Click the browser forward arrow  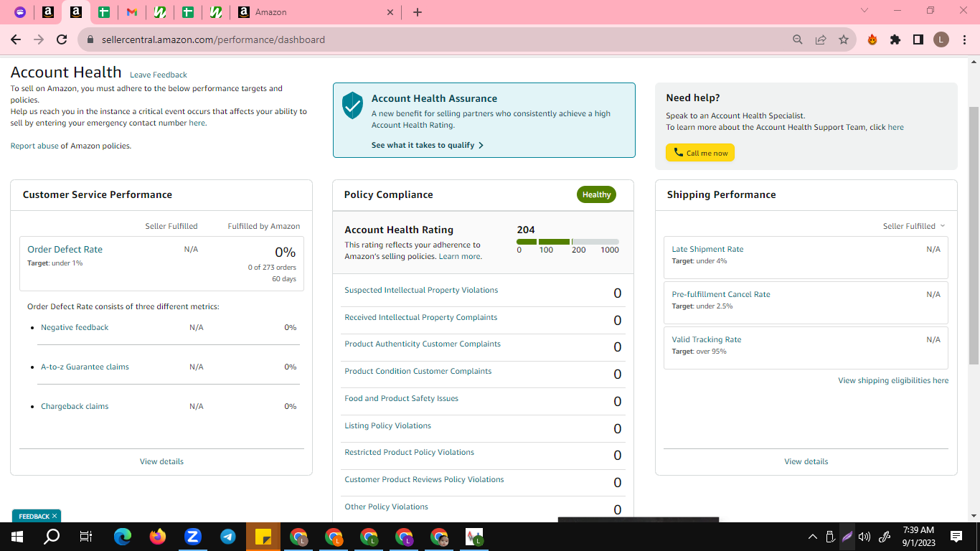tap(39, 39)
